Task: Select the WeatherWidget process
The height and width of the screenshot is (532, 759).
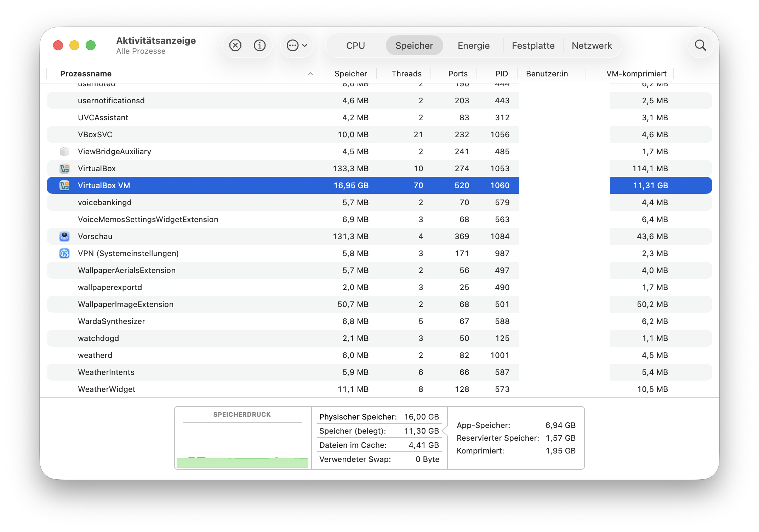Action: [107, 389]
